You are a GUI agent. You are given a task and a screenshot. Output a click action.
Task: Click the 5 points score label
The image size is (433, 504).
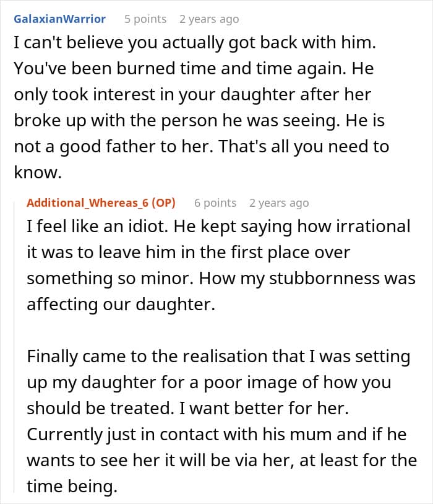(x=145, y=19)
